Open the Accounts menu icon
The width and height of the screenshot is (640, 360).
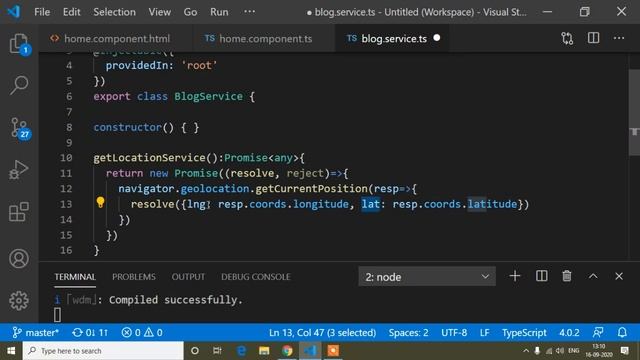(19, 258)
